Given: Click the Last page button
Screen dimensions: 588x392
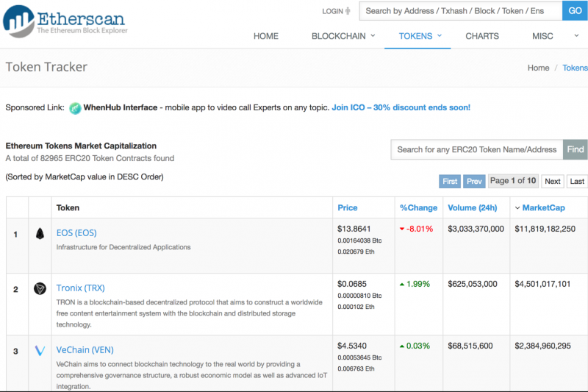Looking at the screenshot, I should [x=577, y=181].
